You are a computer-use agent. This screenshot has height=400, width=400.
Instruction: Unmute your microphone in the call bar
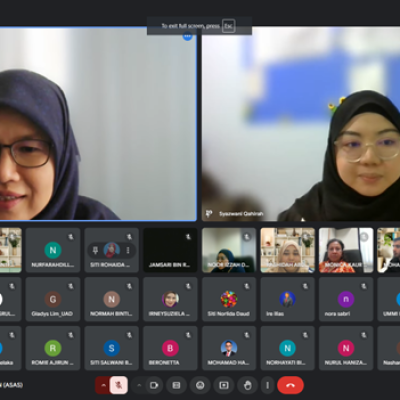(118, 385)
